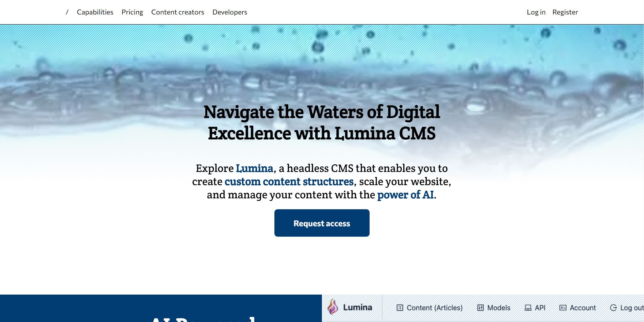644x322 pixels.
Task: Enable access via request form toggle
Action: tap(322, 223)
